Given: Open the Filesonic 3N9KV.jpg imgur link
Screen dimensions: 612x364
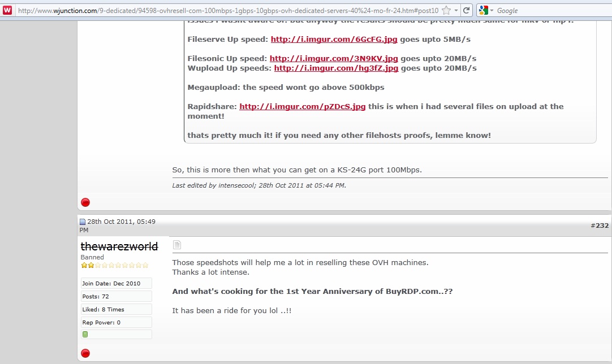Looking at the screenshot, I should (334, 59).
